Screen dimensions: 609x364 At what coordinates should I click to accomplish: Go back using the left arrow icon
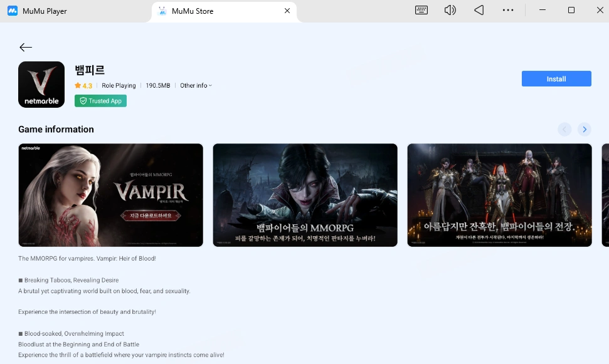click(x=26, y=48)
